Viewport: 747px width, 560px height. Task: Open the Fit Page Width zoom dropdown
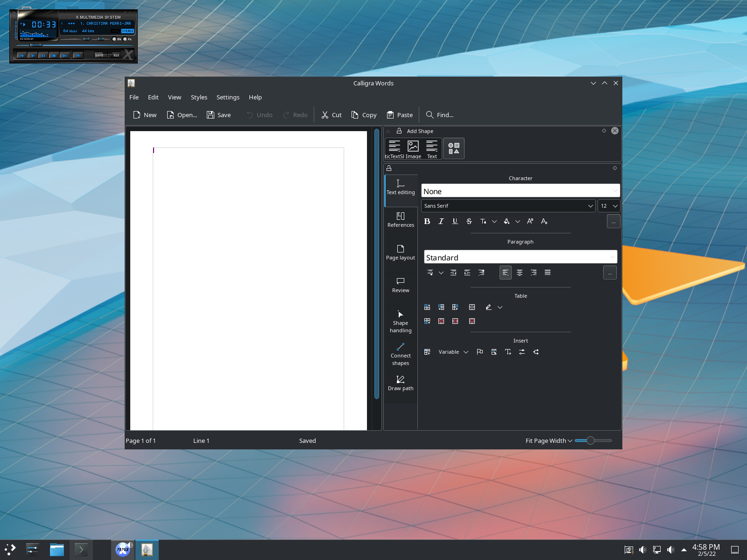pos(549,441)
